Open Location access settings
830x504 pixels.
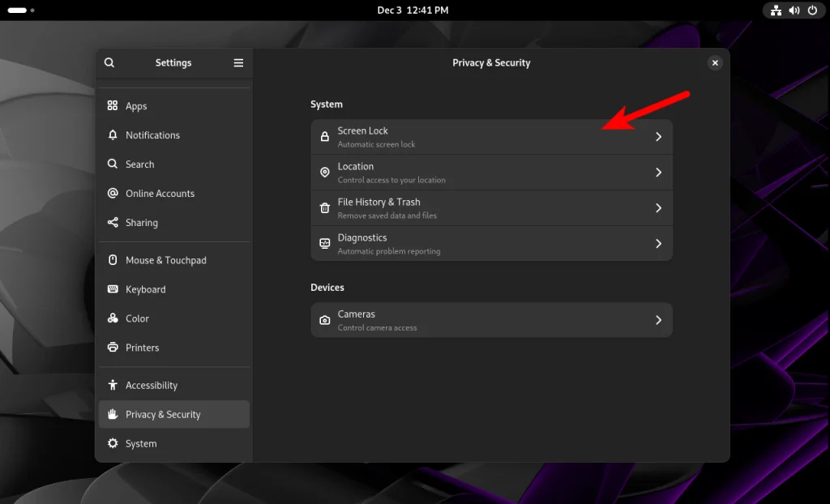coord(491,172)
